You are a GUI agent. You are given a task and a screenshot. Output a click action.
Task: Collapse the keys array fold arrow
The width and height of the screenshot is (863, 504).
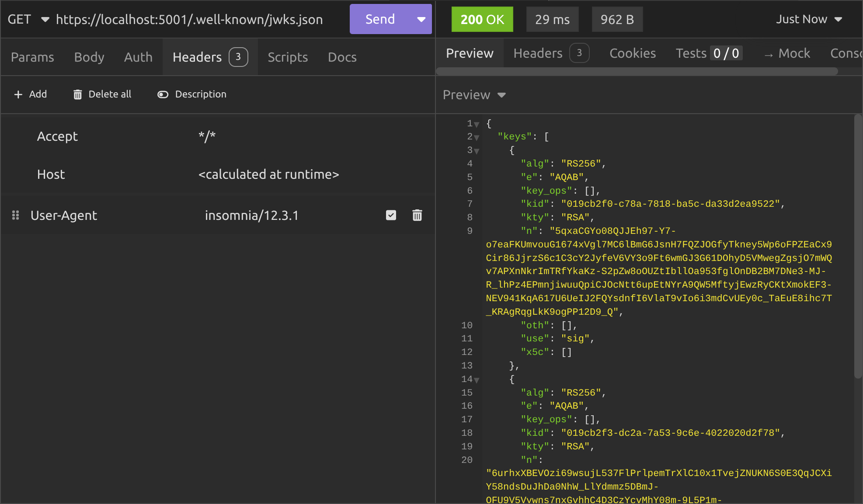477,137
